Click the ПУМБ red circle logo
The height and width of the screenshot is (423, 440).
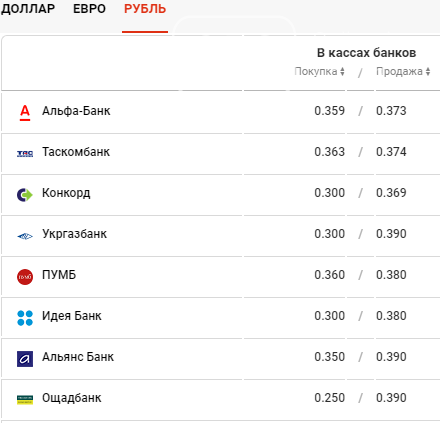(x=25, y=277)
